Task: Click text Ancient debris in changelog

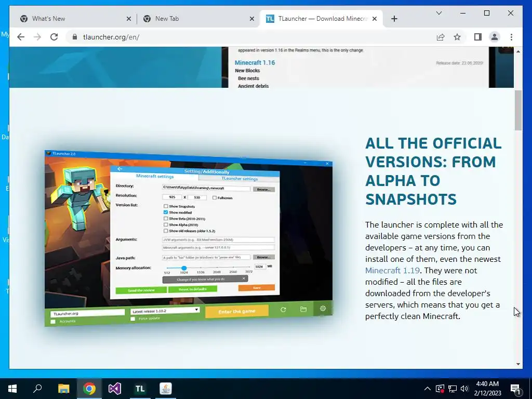Action: tap(253, 86)
